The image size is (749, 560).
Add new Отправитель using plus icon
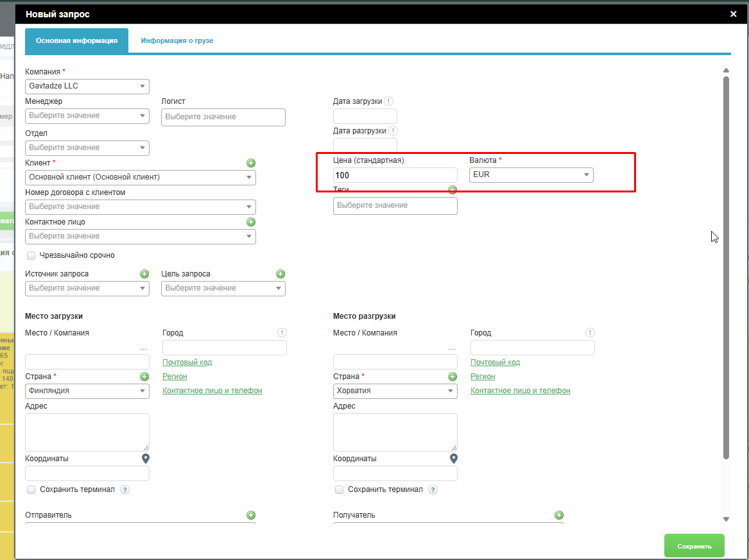[x=251, y=515]
